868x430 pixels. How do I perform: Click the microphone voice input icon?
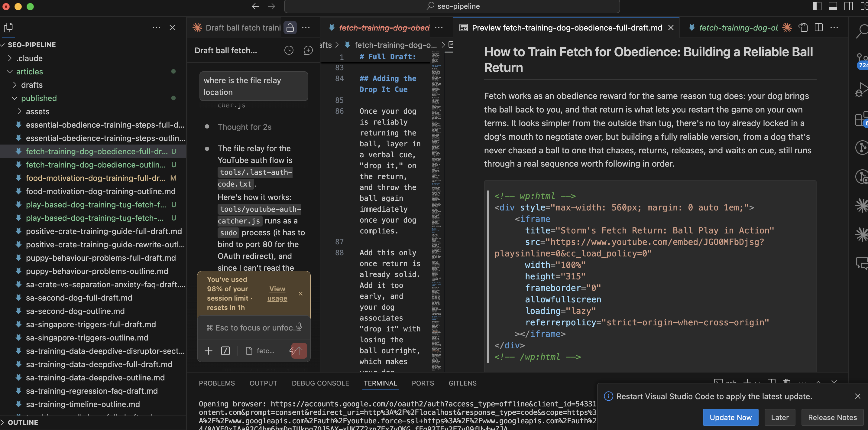[x=299, y=327]
